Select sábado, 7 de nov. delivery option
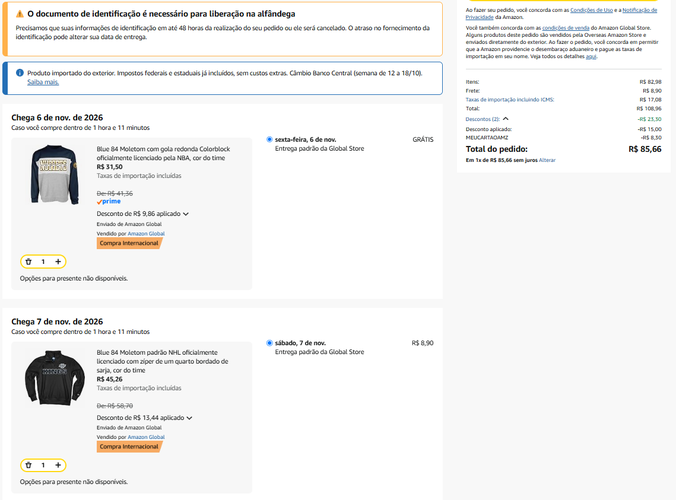676x500 pixels. [x=269, y=343]
